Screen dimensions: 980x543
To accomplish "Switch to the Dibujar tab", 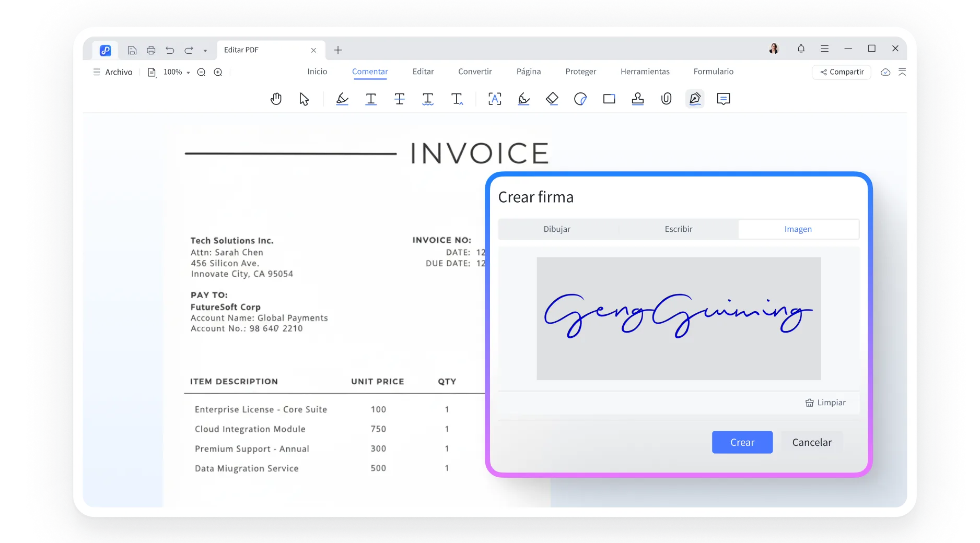I will (557, 229).
